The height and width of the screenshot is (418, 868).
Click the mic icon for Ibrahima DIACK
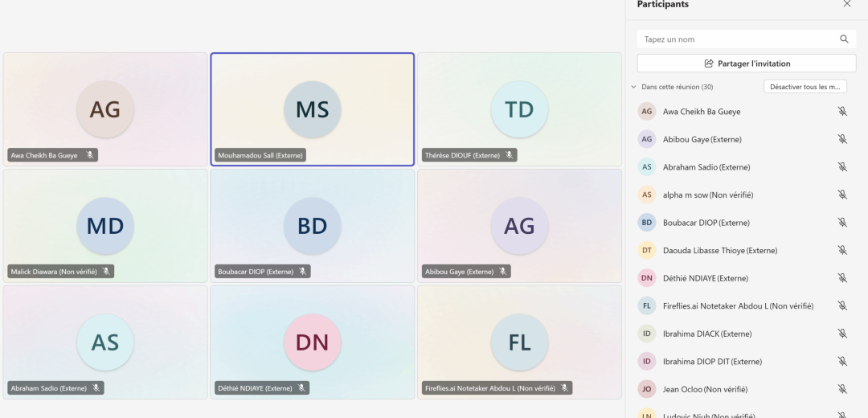click(842, 334)
